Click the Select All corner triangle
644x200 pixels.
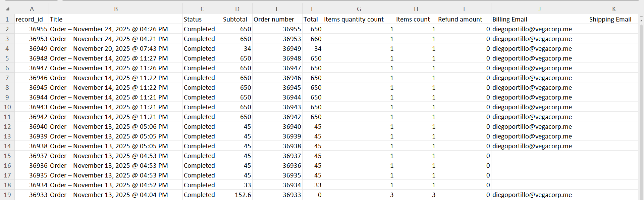[7, 9]
